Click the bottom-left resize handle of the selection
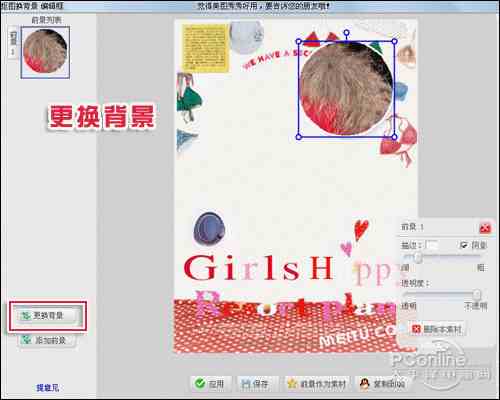 [x=299, y=137]
